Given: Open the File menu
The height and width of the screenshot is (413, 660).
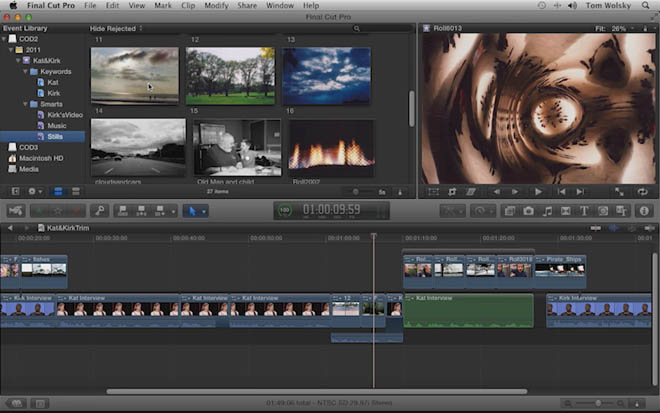Looking at the screenshot, I should (90, 5).
